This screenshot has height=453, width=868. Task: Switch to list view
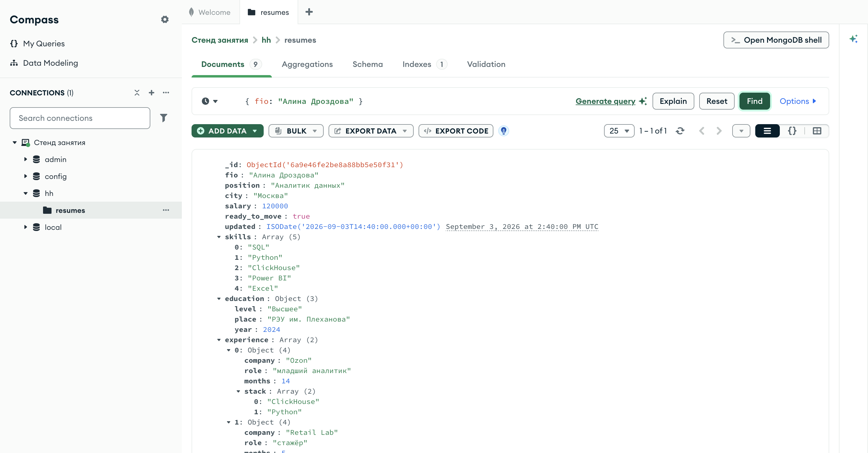tap(767, 131)
